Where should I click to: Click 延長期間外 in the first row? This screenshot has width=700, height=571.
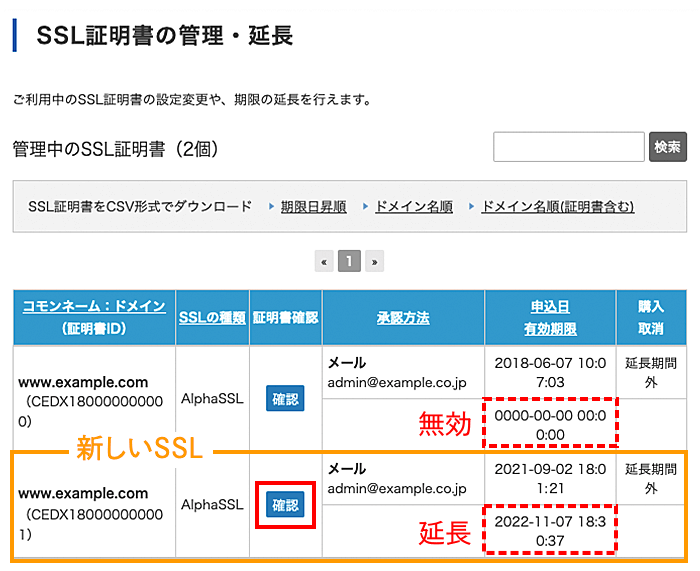651,372
